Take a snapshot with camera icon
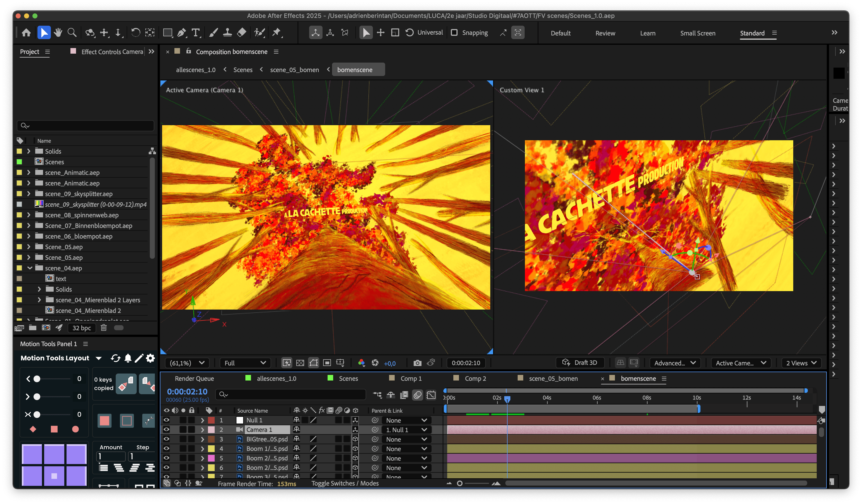The height and width of the screenshot is (504, 862). [x=417, y=363]
